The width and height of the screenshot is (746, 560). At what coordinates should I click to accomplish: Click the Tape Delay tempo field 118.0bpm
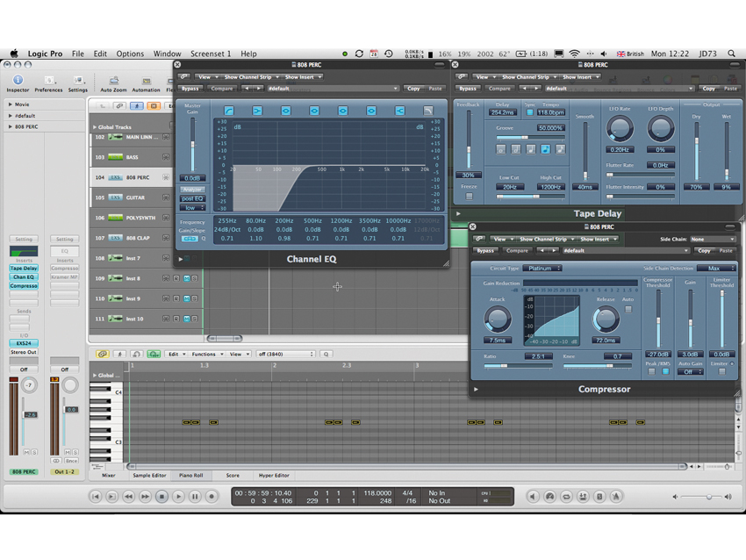point(551,112)
